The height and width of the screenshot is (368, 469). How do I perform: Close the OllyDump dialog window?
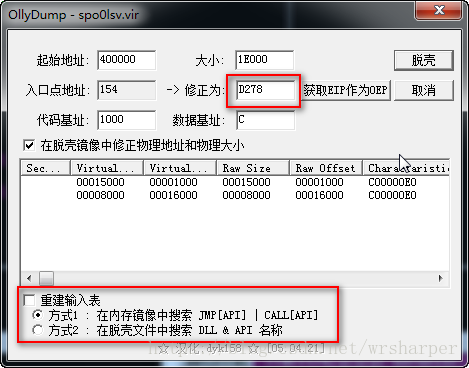439,10
